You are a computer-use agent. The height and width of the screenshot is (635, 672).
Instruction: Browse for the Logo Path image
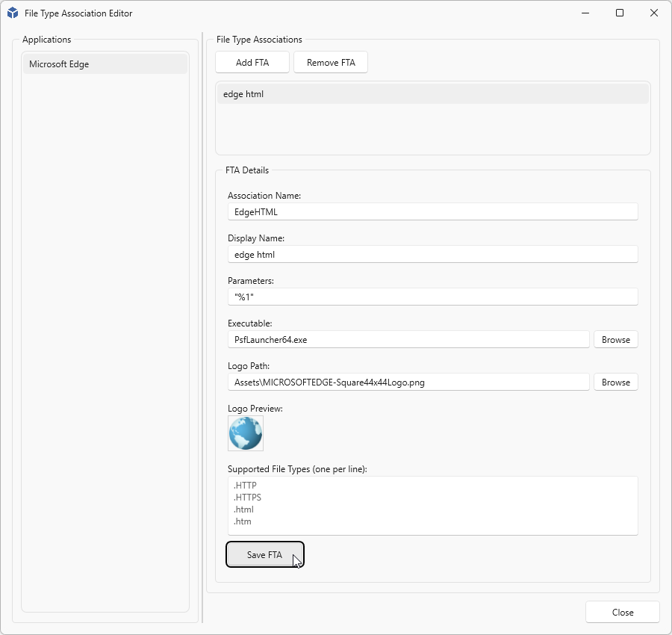615,382
